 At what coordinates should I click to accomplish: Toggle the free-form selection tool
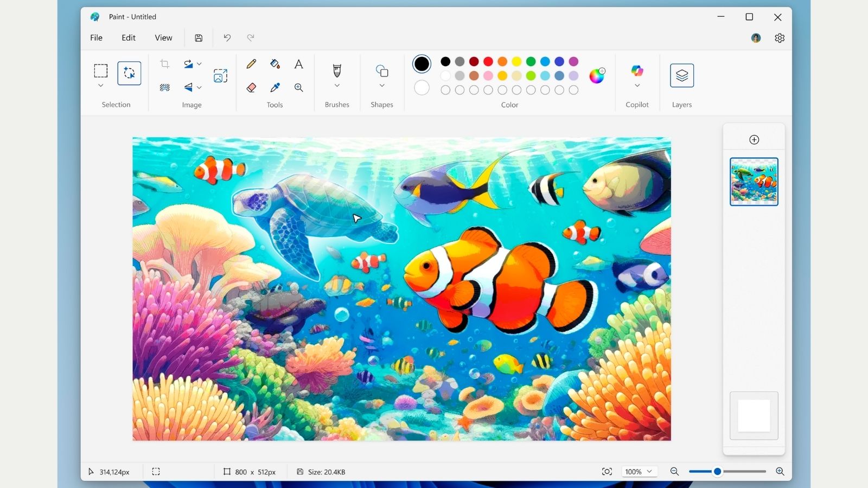pyautogui.click(x=129, y=73)
